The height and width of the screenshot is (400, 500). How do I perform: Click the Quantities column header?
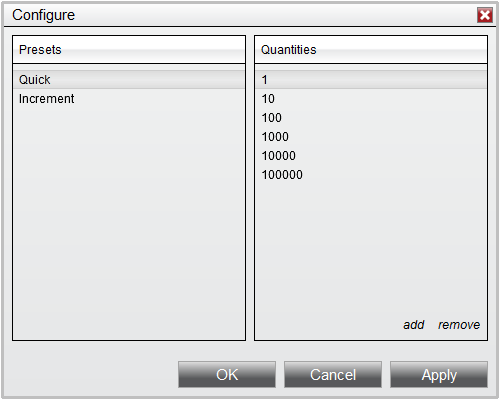click(x=371, y=50)
